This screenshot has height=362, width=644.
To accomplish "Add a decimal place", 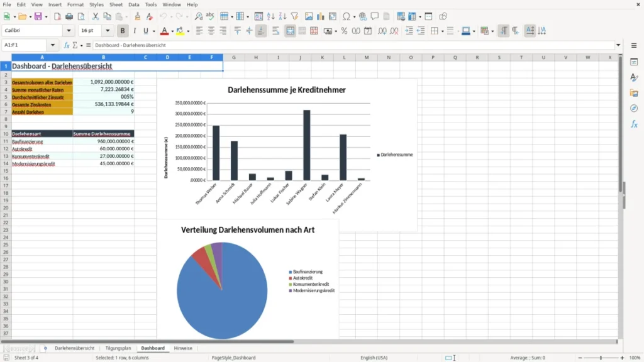I will tap(382, 31).
